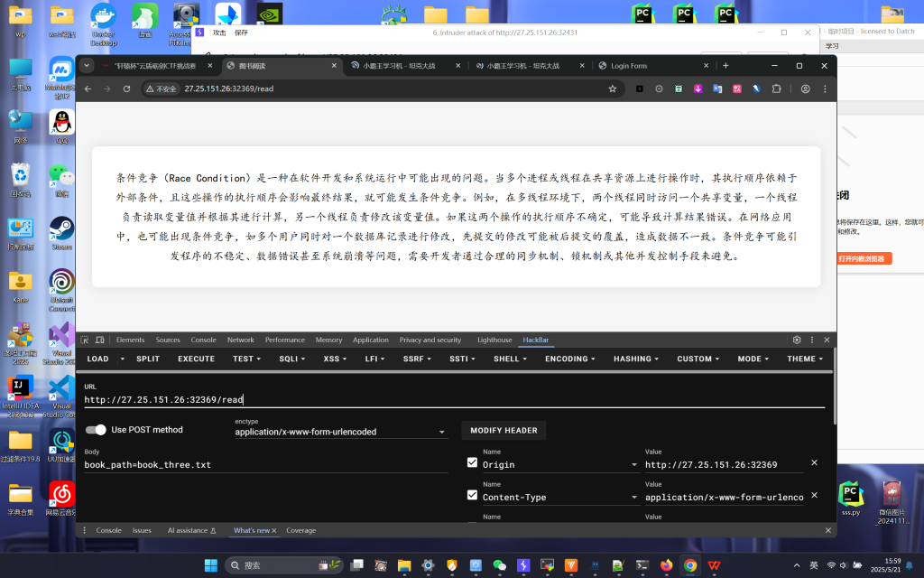Open File Explorer from the taskbar
Screen dimensions: 924x578
[x=404, y=565]
